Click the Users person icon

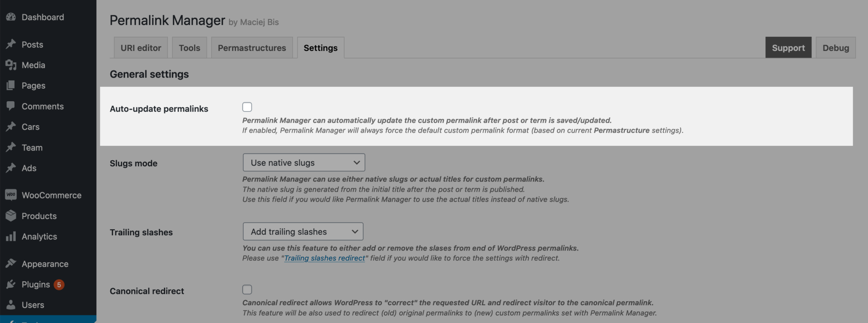click(11, 305)
